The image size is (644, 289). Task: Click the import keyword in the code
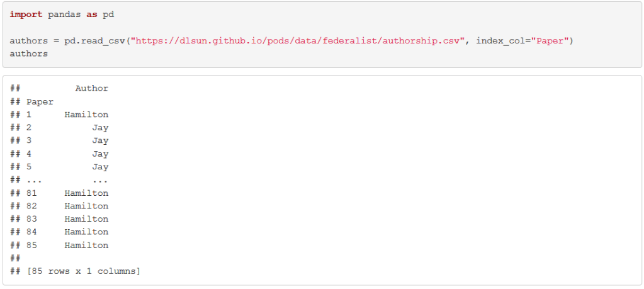[x=26, y=14]
